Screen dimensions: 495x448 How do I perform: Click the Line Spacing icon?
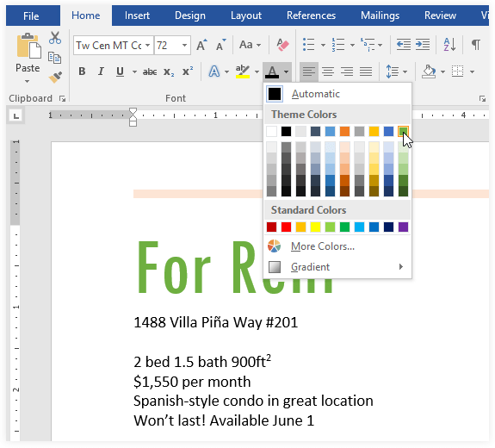coord(392,72)
